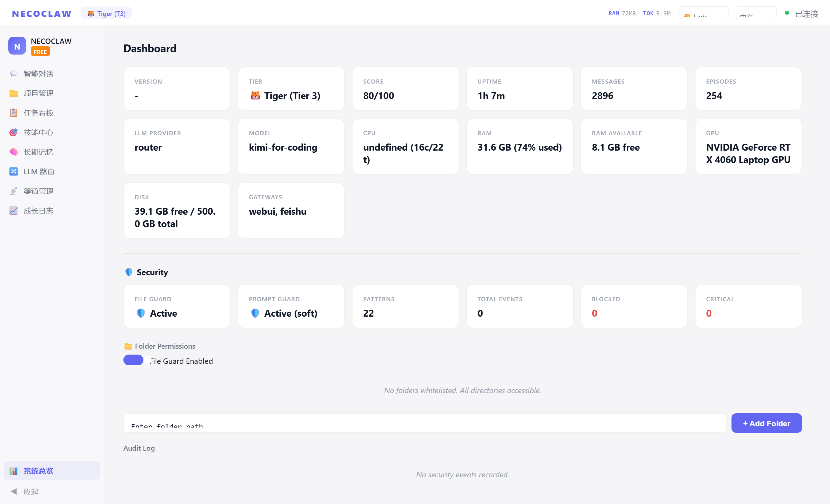Click the purple N avatar logo
The width and height of the screenshot is (830, 504).
pyautogui.click(x=17, y=46)
